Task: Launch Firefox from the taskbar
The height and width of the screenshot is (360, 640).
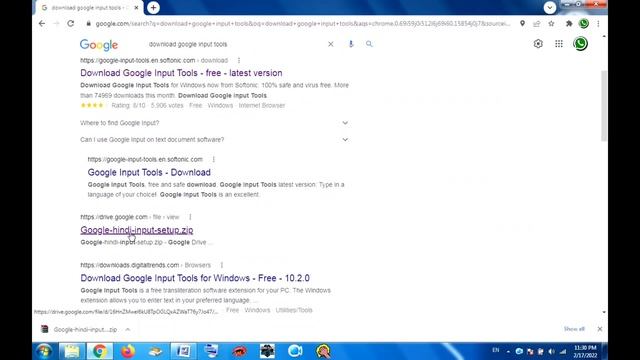Action: (128, 351)
